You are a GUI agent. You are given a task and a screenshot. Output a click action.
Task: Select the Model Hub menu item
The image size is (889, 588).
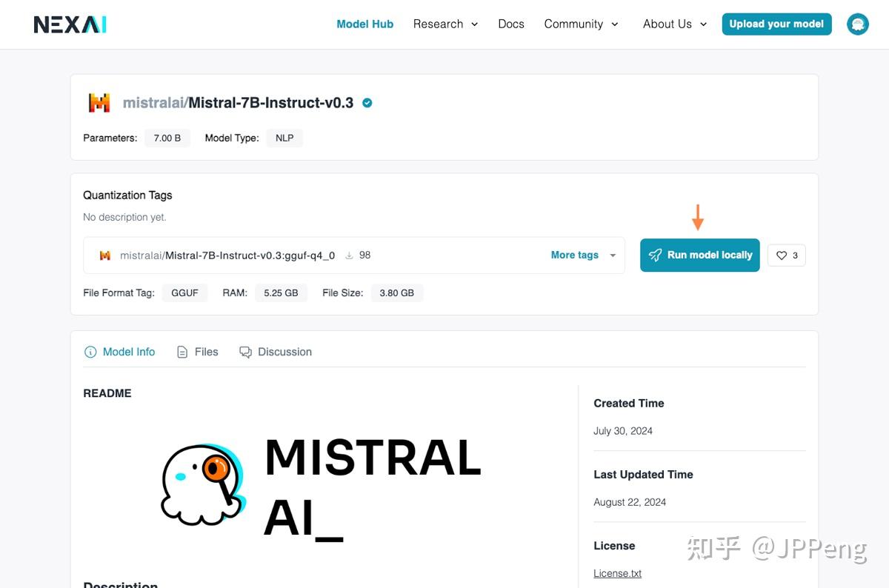coord(364,24)
